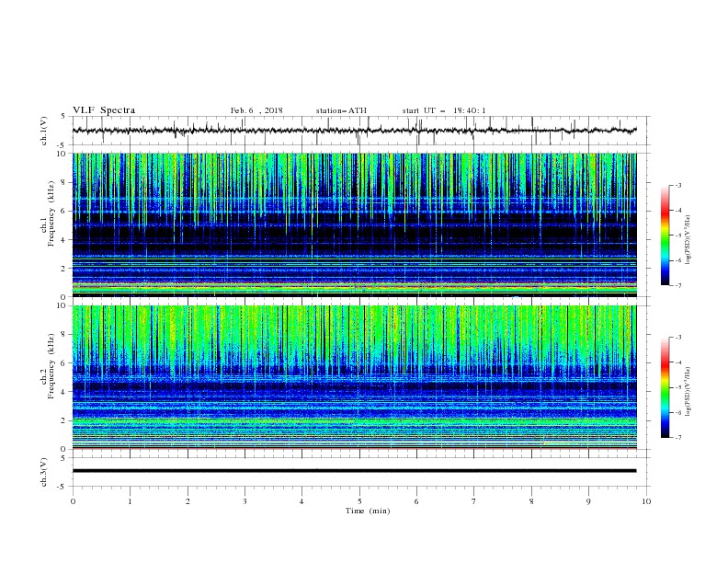Click inside the ch.1 spectrogram panel
Screen dimensions: 728x563
(354, 224)
